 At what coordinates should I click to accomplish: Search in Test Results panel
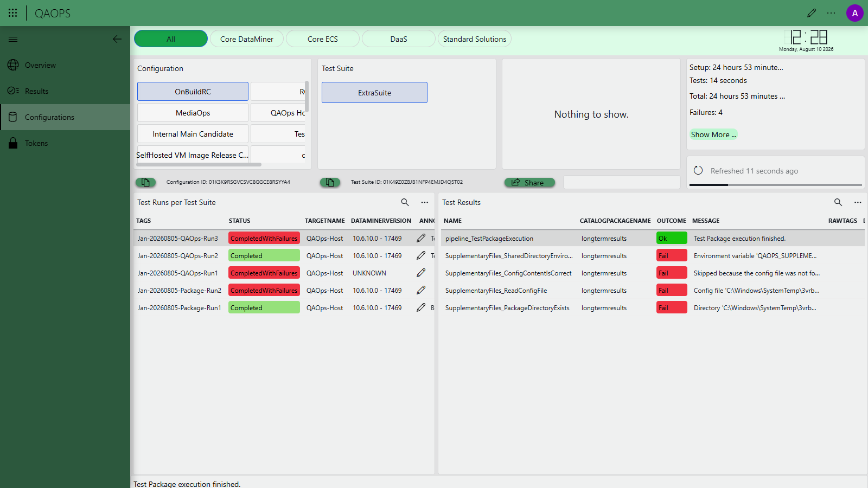point(838,202)
